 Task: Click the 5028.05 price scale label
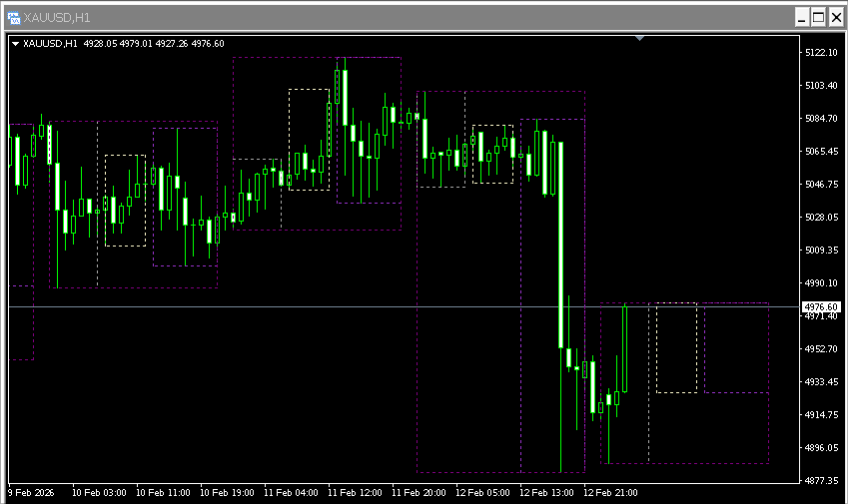(x=821, y=218)
